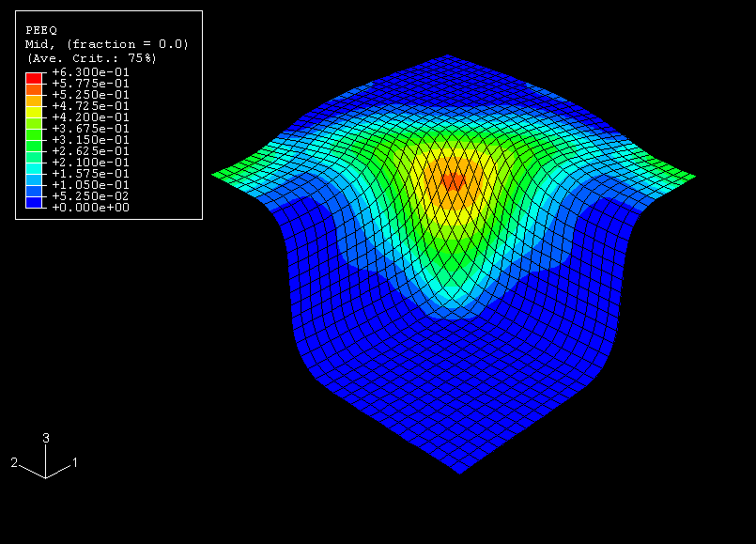Click the 'Mid, (fraction = 0.0)' legend line

[106, 44]
